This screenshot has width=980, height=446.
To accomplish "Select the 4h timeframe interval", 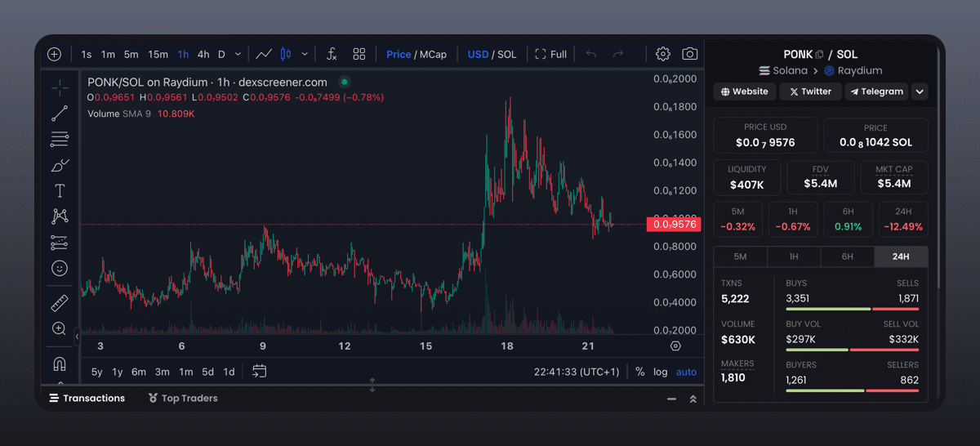I will coord(203,55).
